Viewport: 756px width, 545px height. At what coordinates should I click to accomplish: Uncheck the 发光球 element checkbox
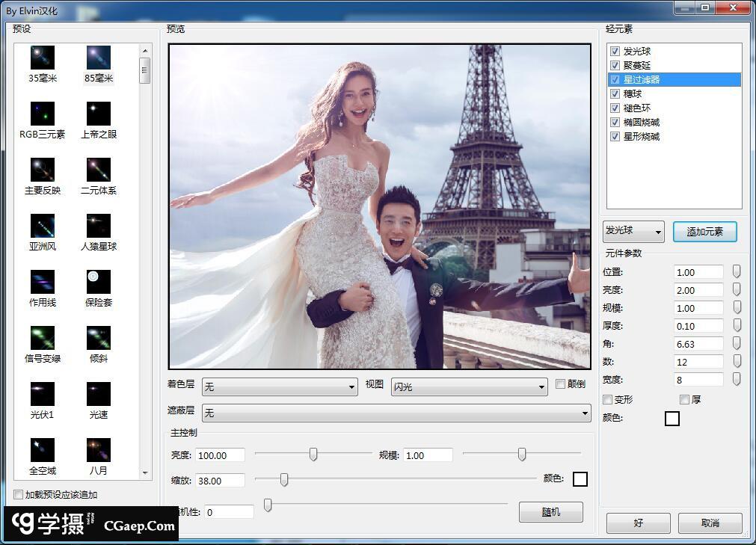615,52
